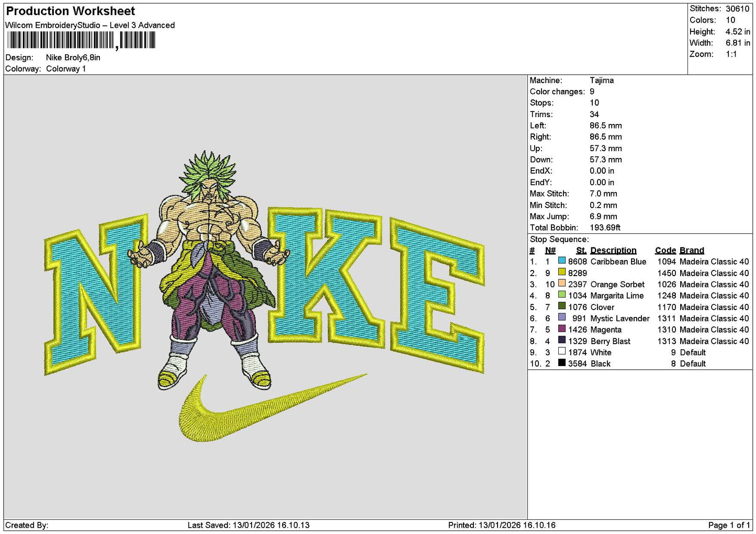The height and width of the screenshot is (534, 756).
Task: Click the Nike Broly embroidery design preview
Action: click(x=265, y=297)
